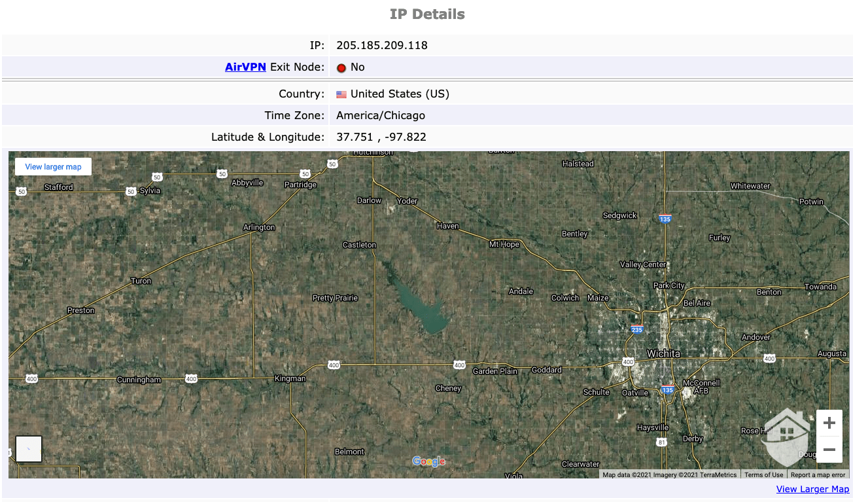Click the Stafford label on the map
Viewport: 868px width, 502px height.
58,187
